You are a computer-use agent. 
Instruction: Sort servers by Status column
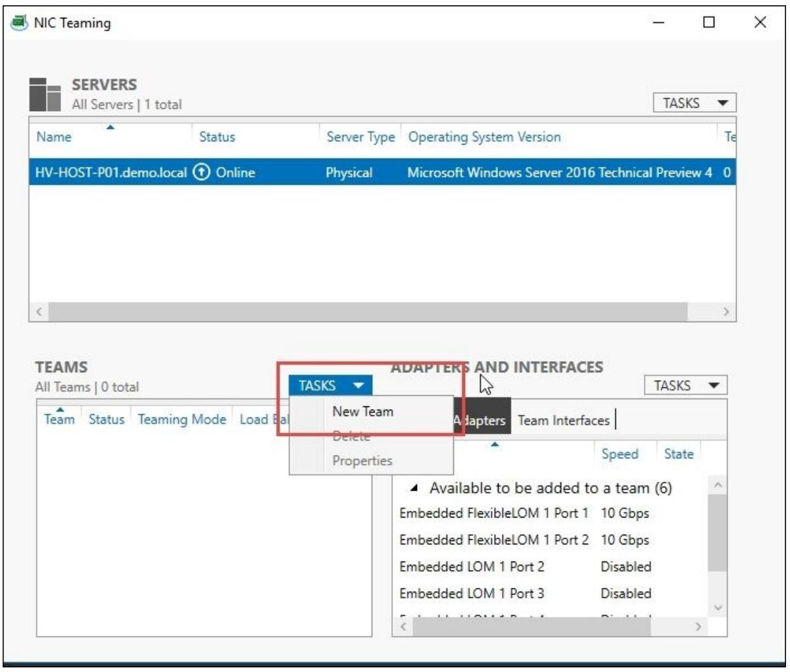[217, 137]
